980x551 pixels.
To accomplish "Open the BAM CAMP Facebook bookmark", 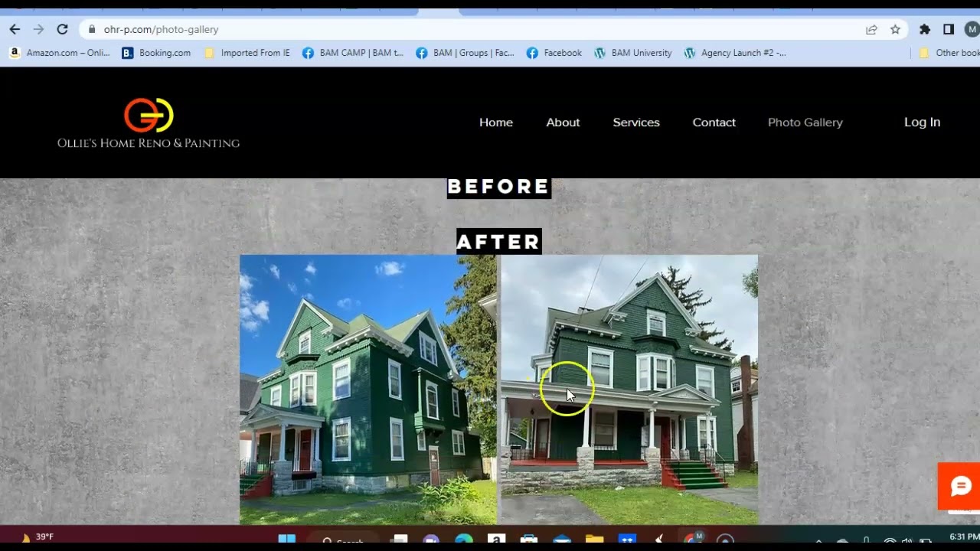I will [353, 53].
